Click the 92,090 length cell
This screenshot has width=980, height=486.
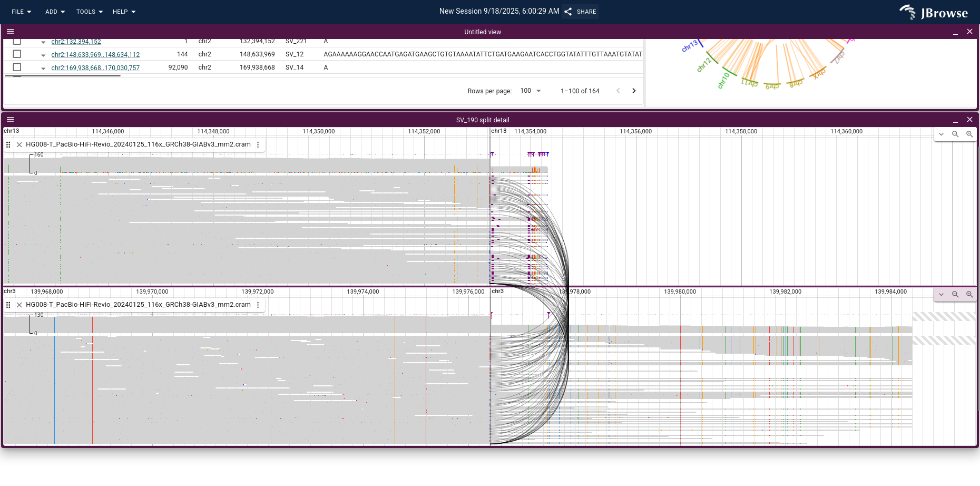[x=178, y=67]
